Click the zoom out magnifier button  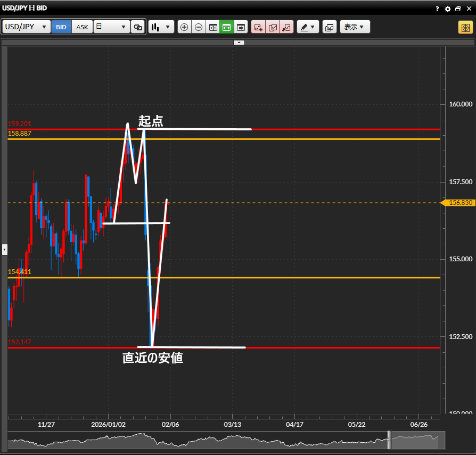tap(199, 27)
